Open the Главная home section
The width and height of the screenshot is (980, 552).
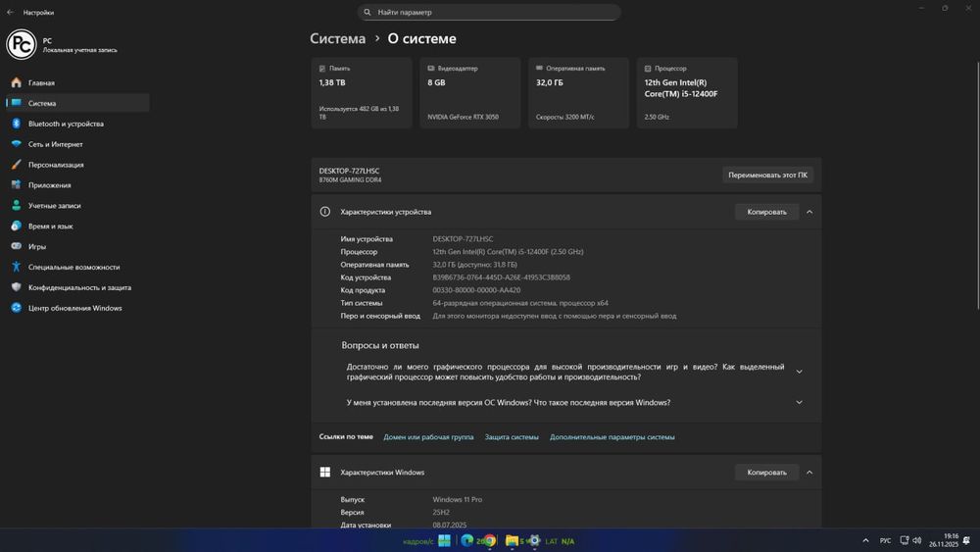[x=77, y=82]
